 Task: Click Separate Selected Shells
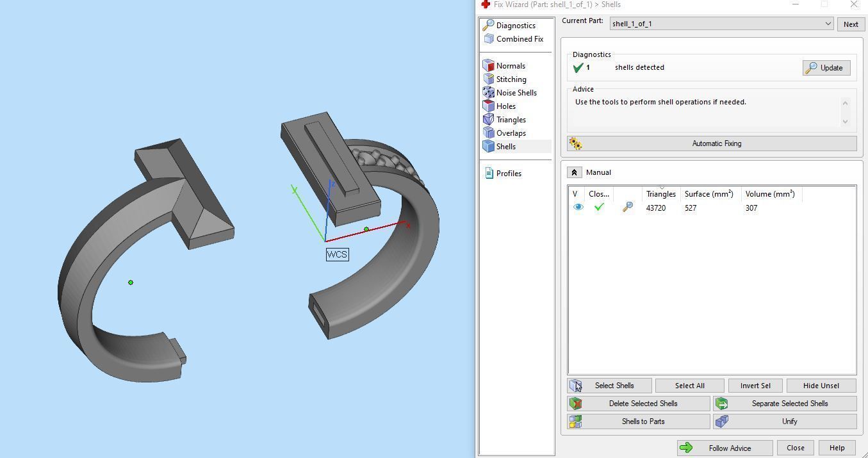tap(785, 404)
